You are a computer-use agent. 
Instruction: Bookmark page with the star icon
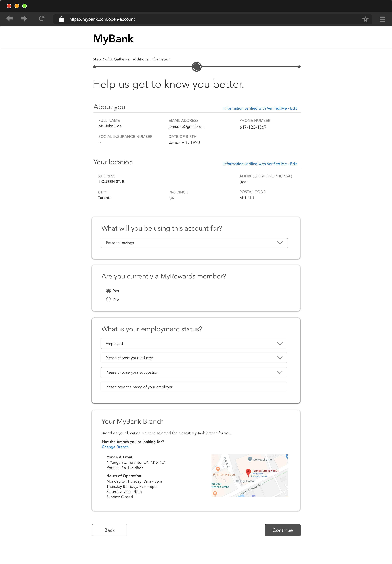(x=365, y=19)
